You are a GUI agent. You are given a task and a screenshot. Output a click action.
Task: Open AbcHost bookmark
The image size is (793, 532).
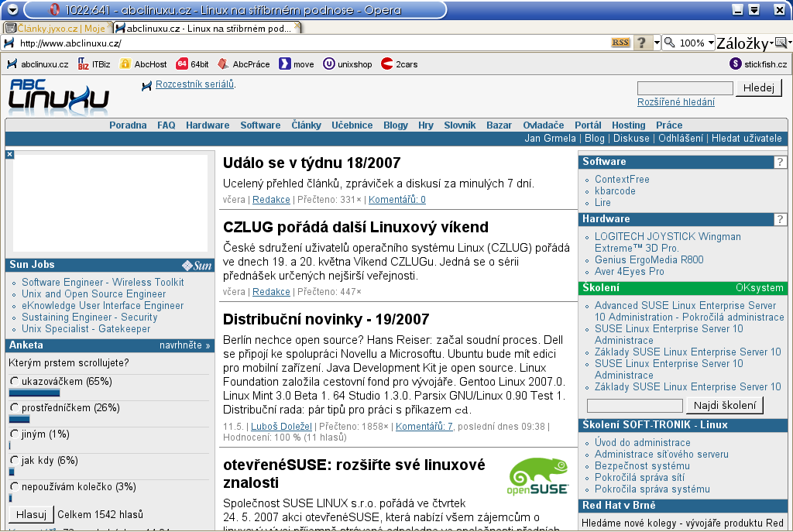point(143,64)
